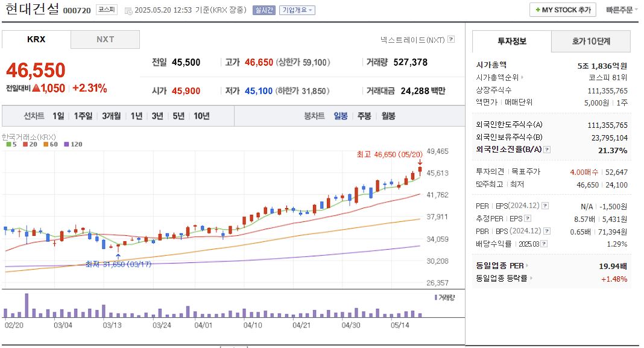The height and width of the screenshot is (348, 644).
Task: Enable the 실시간 real-time toggle
Action: click(263, 10)
